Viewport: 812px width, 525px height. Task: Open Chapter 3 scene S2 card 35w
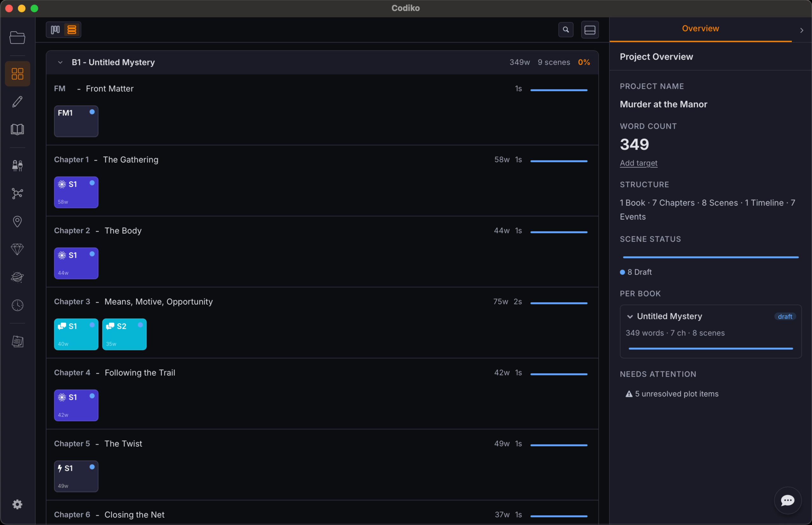coord(124,334)
